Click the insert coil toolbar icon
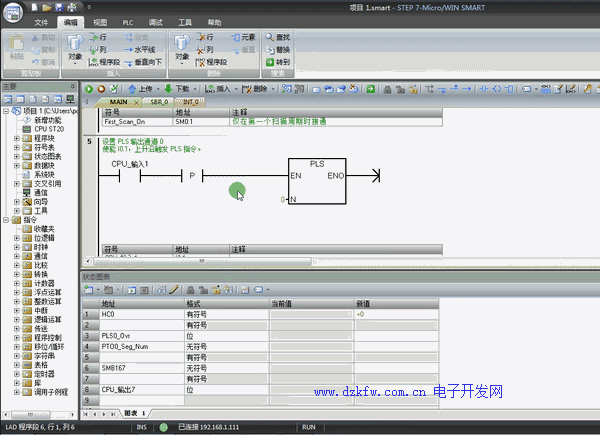 [497, 89]
